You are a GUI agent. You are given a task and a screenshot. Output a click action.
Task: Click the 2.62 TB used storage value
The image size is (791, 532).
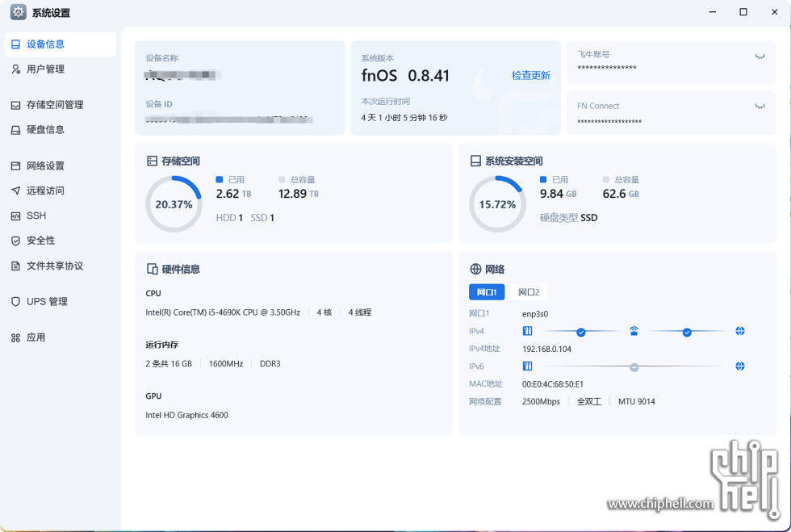coord(233,194)
